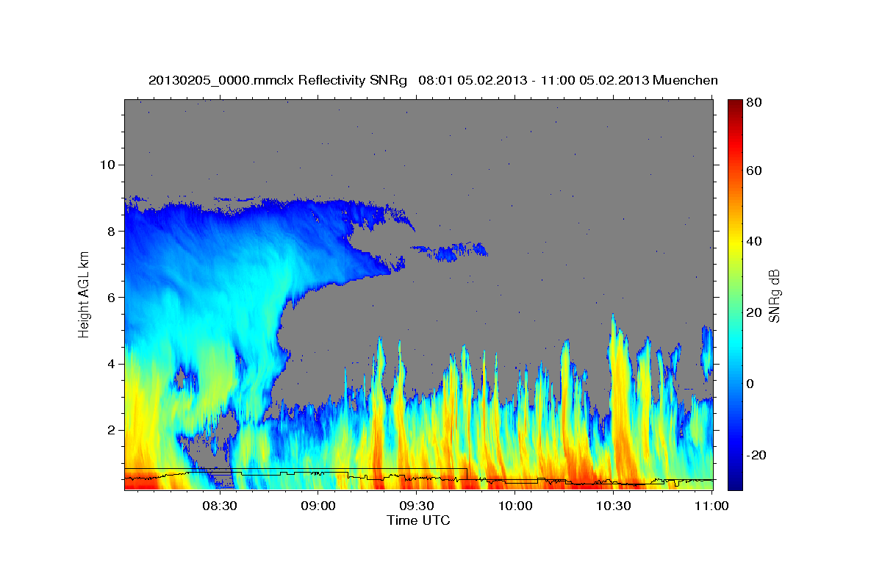This screenshot has height=588, width=882.
Task: Click the dark red top of the colorbar
Action: pos(735,105)
